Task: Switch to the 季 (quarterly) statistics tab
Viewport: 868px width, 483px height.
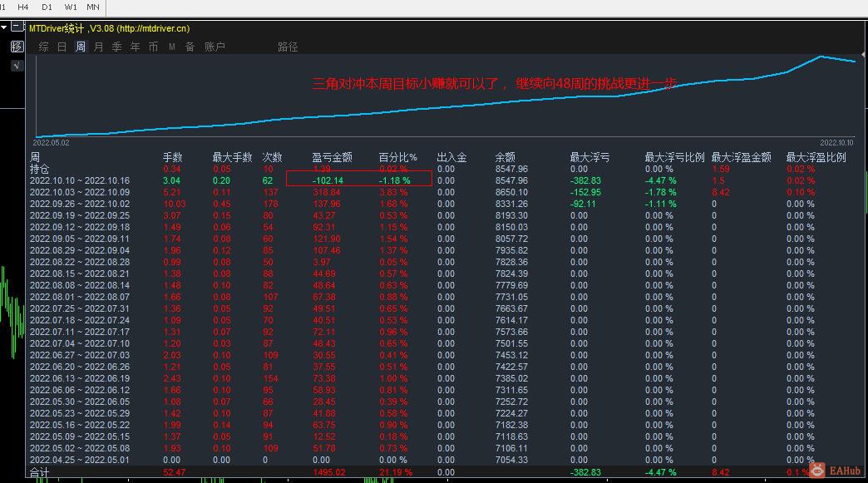Action: pos(116,47)
